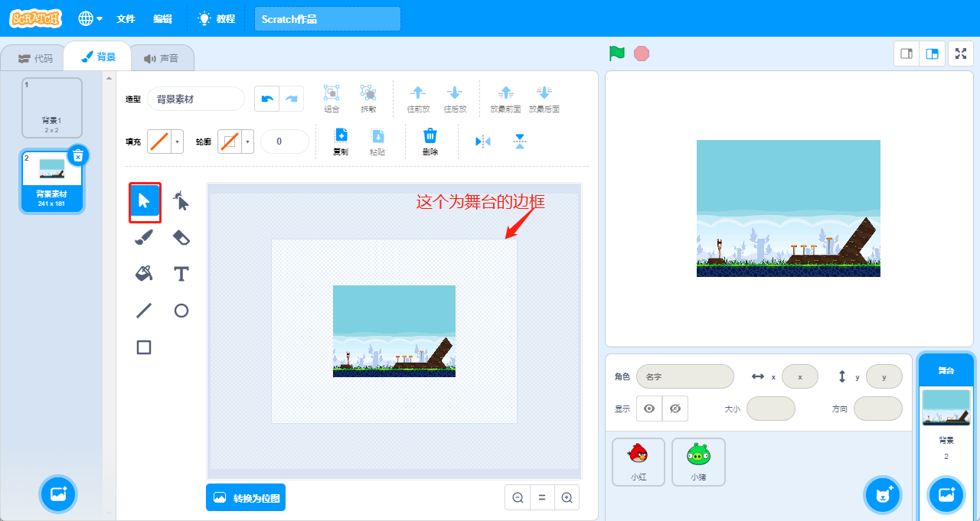Enter full screen stage mode
980x521 pixels.
pyautogui.click(x=961, y=54)
